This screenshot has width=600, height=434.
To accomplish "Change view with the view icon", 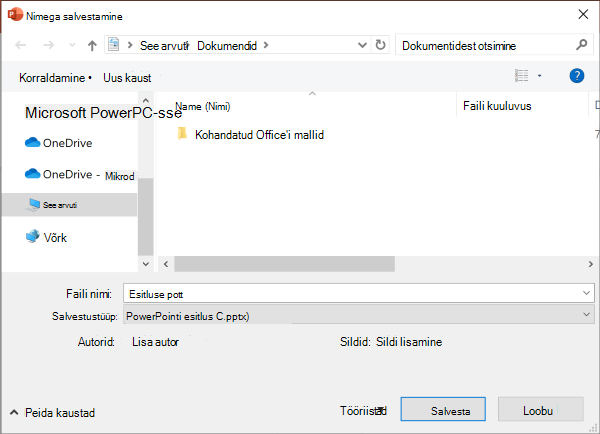I will point(522,76).
